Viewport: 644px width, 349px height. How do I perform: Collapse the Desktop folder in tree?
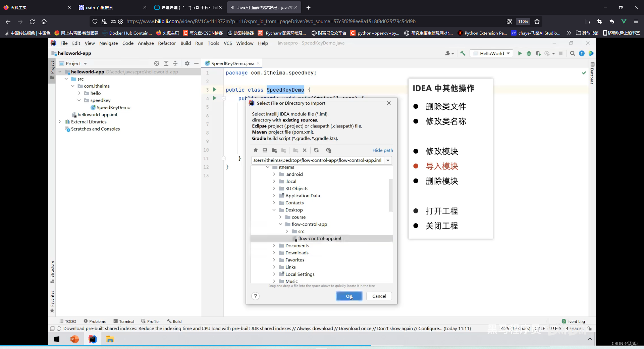click(274, 210)
